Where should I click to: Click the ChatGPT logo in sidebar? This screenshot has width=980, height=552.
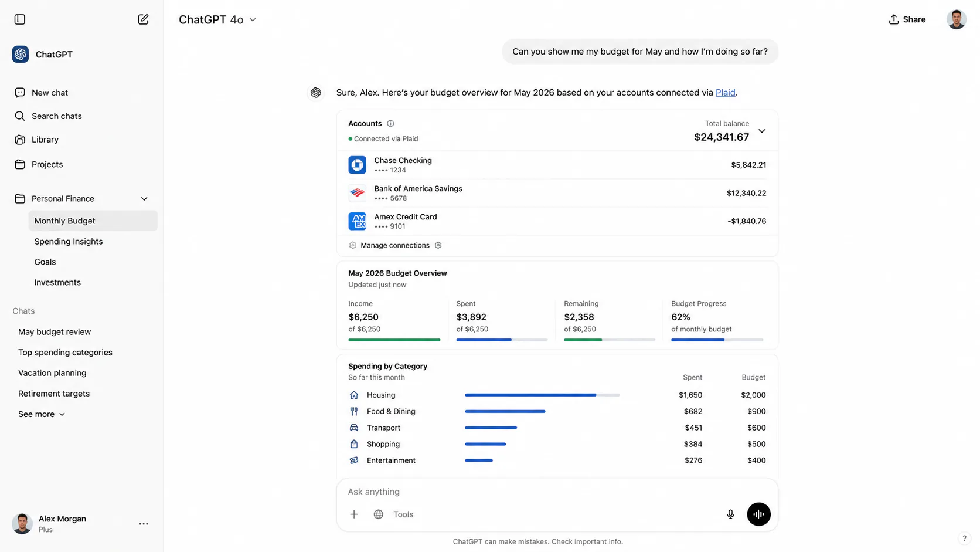(x=21, y=55)
